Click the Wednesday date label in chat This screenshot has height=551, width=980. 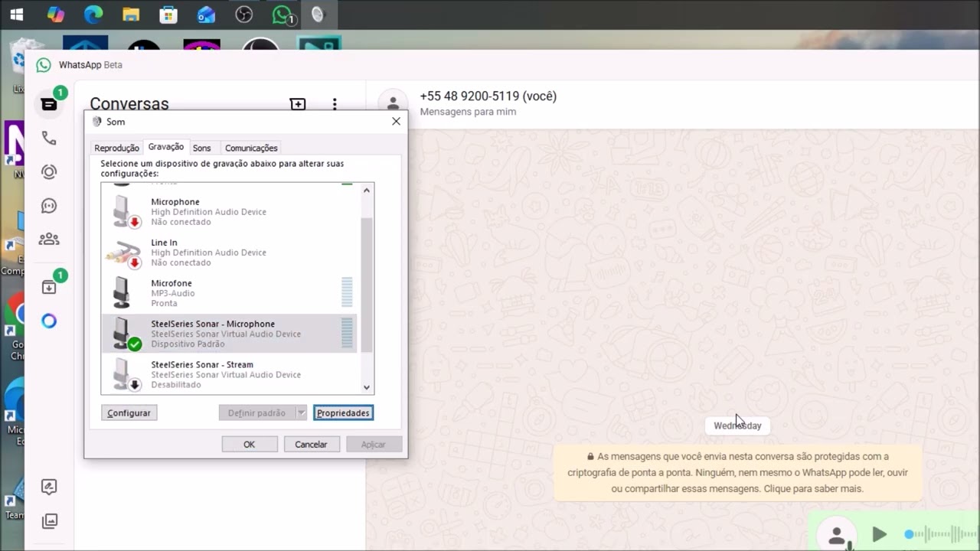tap(737, 426)
